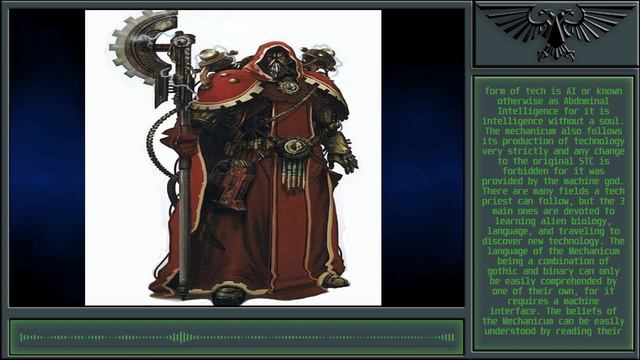
Task: Select "priest can follow, but the 3"
Action: click(x=553, y=201)
